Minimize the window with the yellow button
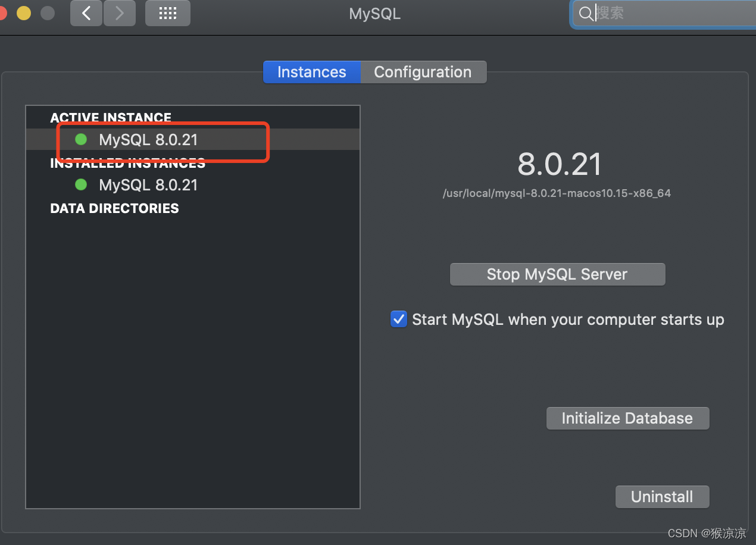Screen dimensions: 756x545 click(24, 13)
